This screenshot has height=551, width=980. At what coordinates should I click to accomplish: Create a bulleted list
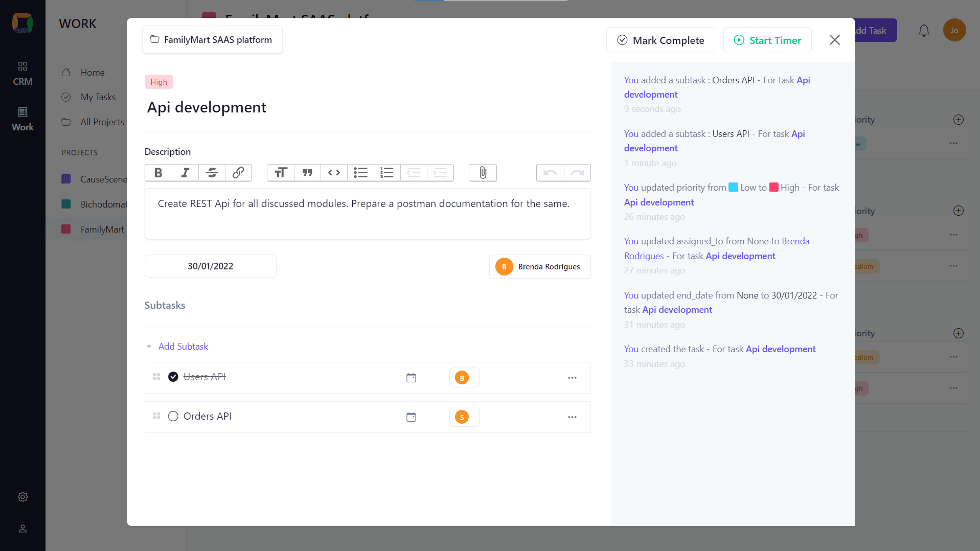point(360,173)
